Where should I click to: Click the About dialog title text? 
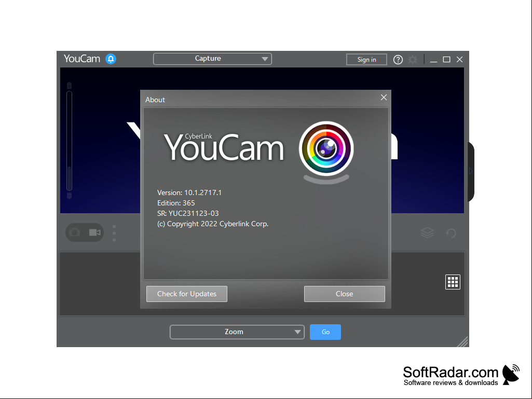point(155,100)
